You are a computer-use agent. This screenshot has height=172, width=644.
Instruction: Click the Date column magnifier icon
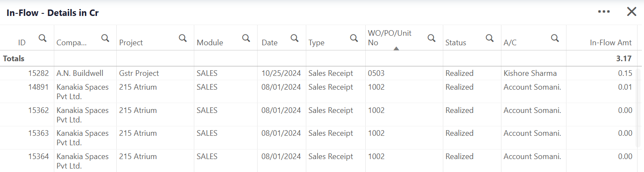[295, 38]
